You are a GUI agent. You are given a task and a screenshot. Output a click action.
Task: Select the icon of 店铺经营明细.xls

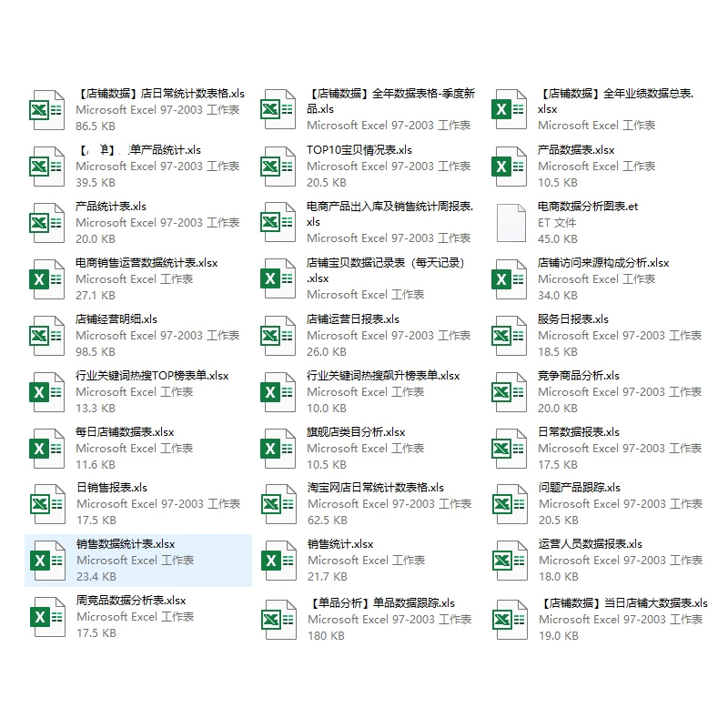tap(47, 336)
